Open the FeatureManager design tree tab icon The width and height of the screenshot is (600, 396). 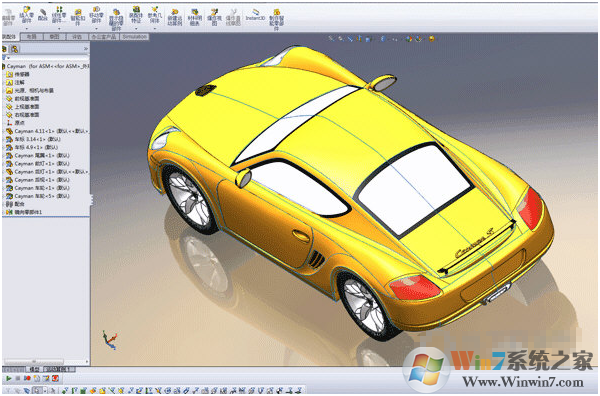(5, 49)
